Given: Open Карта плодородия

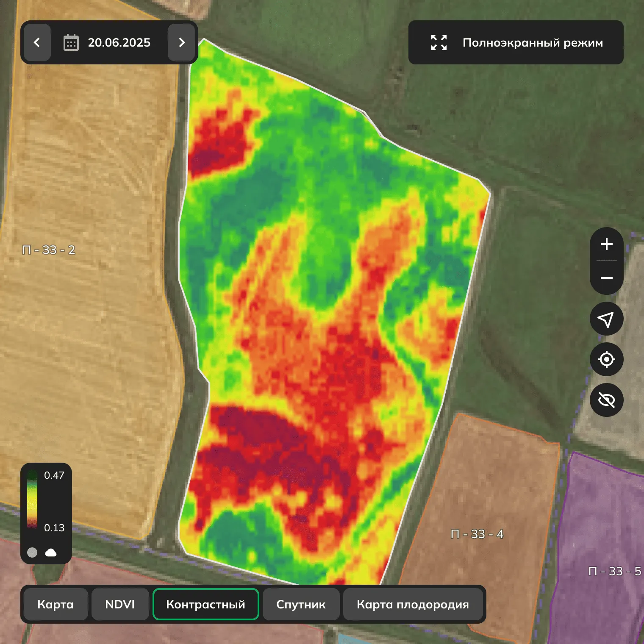Looking at the screenshot, I should tap(413, 605).
